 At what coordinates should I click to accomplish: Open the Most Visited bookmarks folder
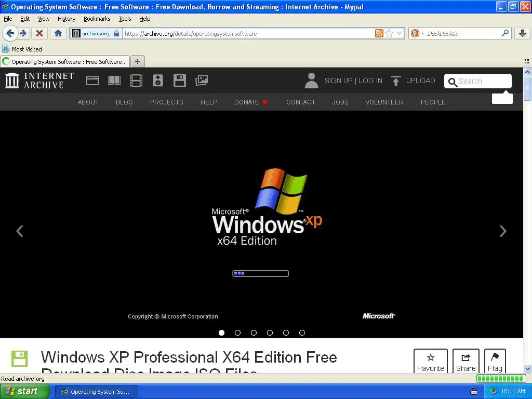[22, 49]
